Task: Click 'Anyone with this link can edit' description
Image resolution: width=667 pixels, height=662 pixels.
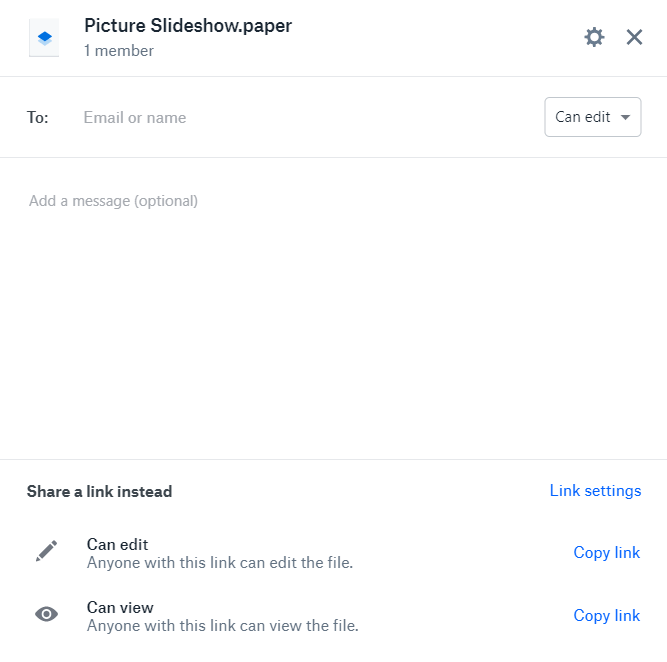Action: (220, 563)
